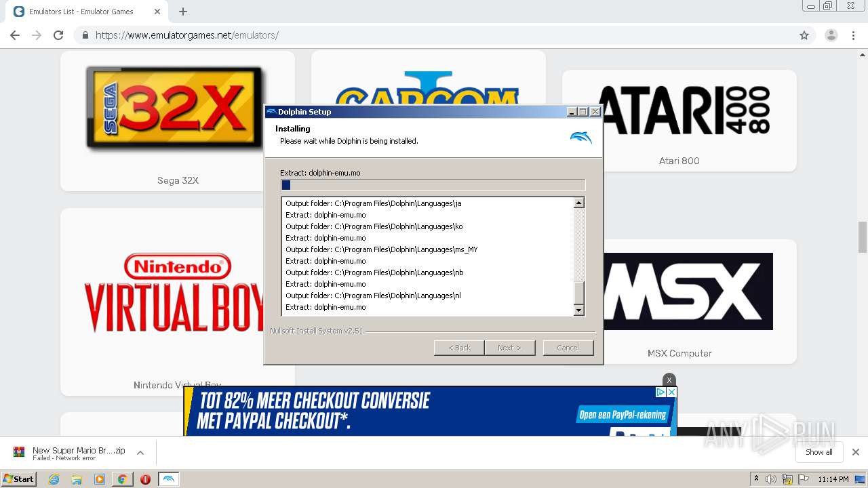Click Show all downloads button
868x488 pixels.
point(818,452)
